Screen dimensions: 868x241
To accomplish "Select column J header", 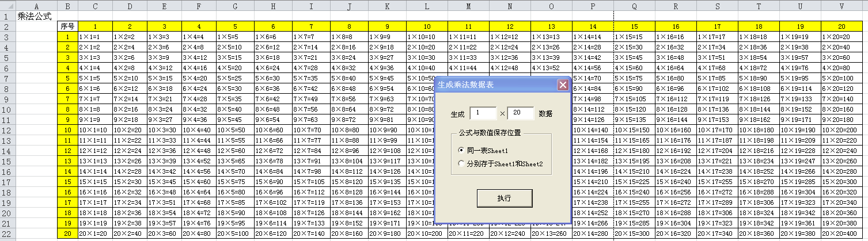I will click(350, 6).
